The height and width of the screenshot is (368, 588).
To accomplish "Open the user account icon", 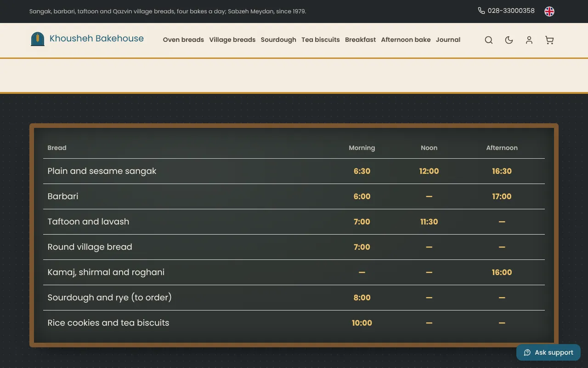I will click(x=529, y=40).
